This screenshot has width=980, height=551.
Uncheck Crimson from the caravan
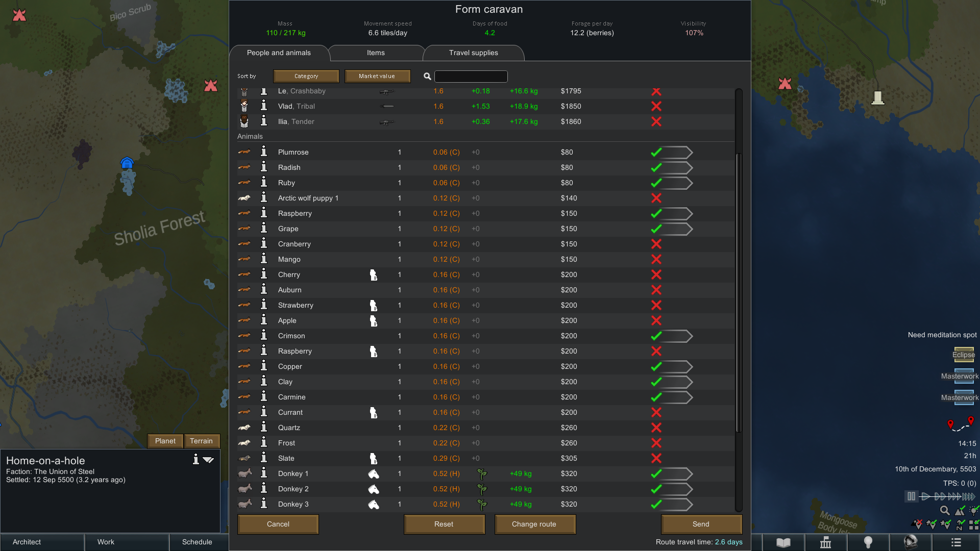[x=656, y=336]
